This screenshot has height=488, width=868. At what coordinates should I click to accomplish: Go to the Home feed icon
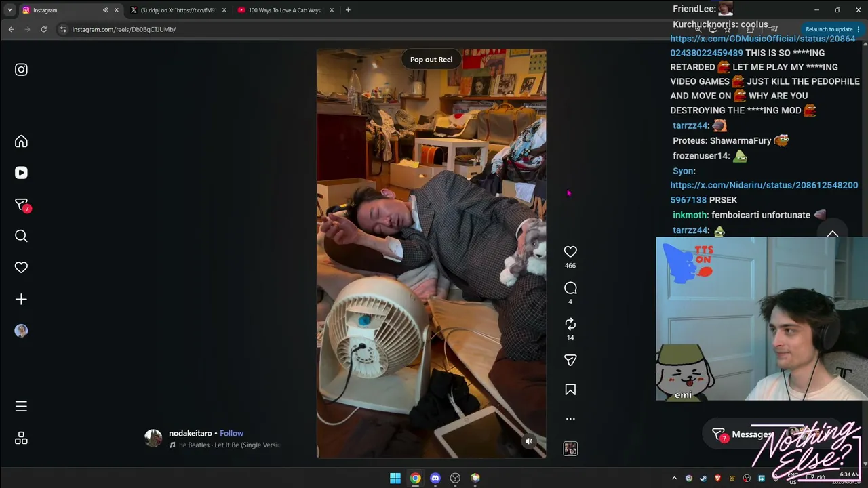[x=21, y=141]
